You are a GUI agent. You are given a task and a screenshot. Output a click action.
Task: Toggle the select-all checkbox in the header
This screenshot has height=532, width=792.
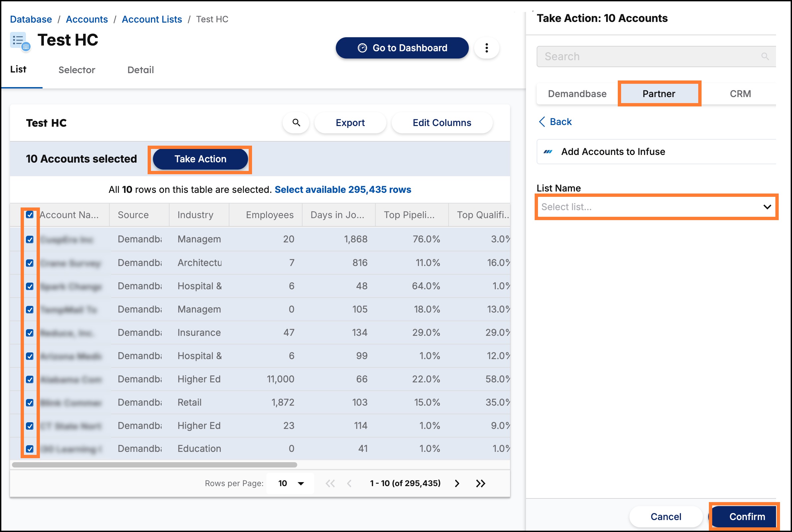click(30, 215)
